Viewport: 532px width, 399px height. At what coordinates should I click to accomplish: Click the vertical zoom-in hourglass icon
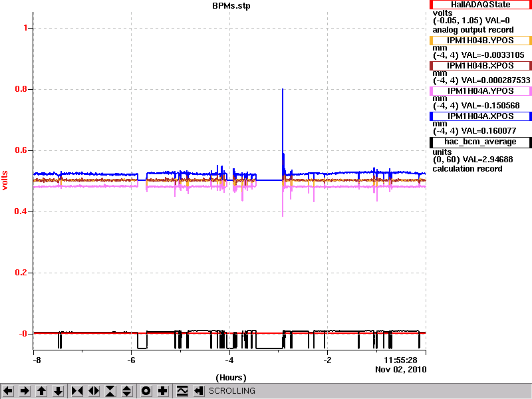click(110, 391)
